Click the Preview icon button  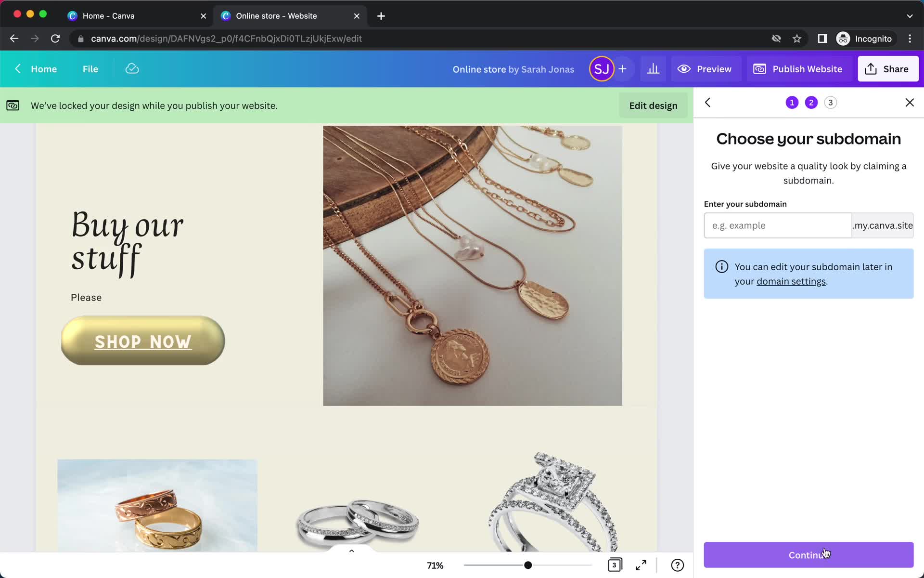click(x=684, y=68)
